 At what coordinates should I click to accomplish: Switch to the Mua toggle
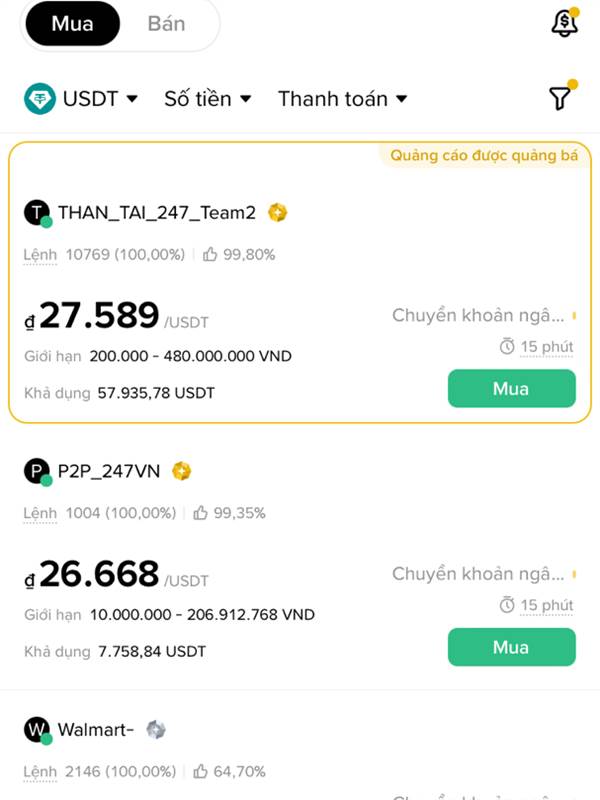point(72,23)
